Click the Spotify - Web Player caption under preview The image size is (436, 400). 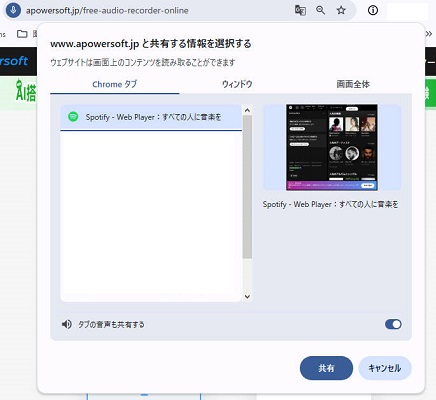[x=330, y=204]
